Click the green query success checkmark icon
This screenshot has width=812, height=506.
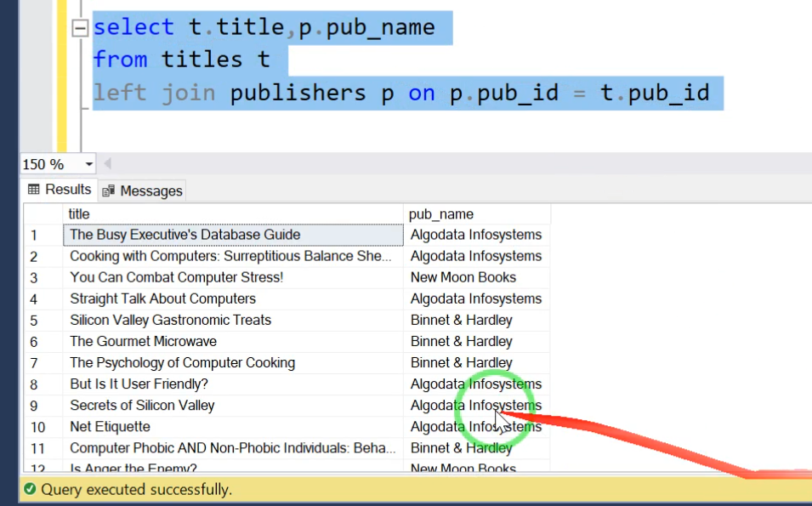30,489
